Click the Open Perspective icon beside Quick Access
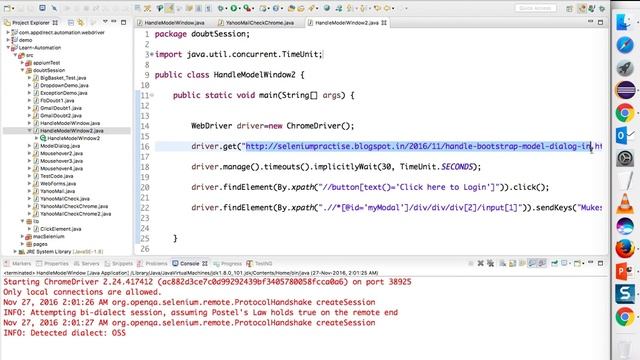 (x=570, y=8)
